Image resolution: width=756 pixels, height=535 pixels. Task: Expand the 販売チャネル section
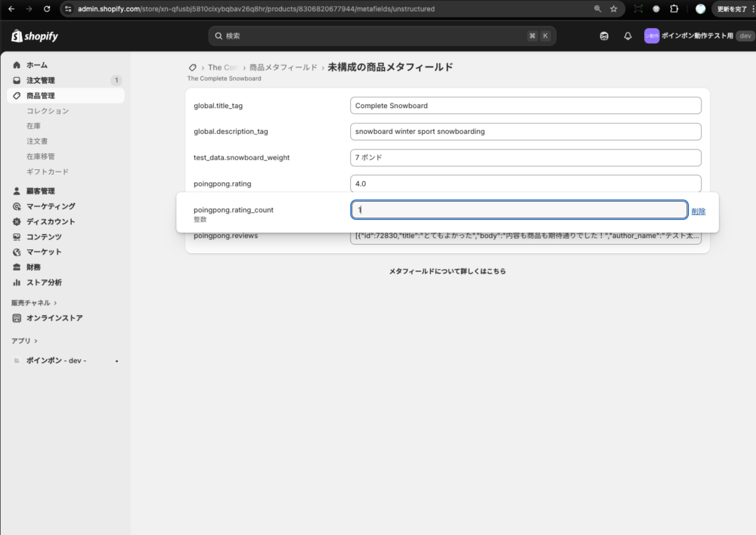click(34, 303)
